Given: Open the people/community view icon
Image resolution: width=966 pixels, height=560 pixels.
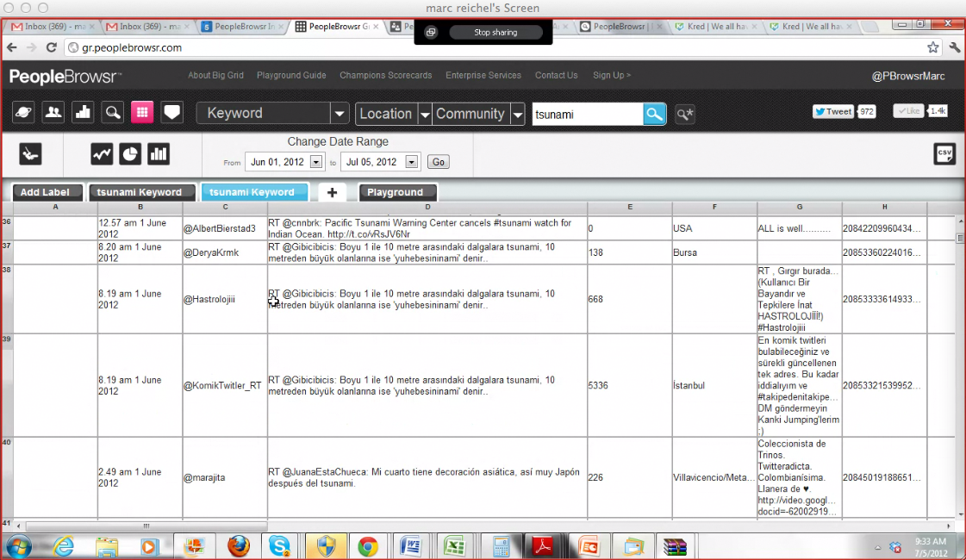Looking at the screenshot, I should coord(53,113).
